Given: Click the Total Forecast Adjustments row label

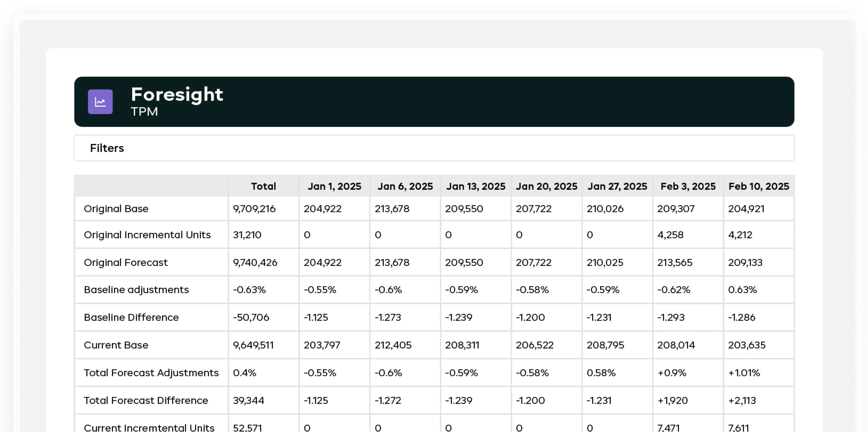Looking at the screenshot, I should [151, 373].
